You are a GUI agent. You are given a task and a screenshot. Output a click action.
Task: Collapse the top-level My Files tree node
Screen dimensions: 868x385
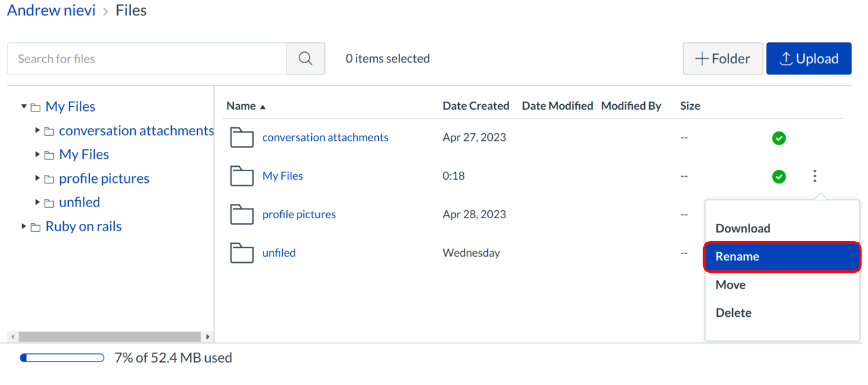(24, 107)
